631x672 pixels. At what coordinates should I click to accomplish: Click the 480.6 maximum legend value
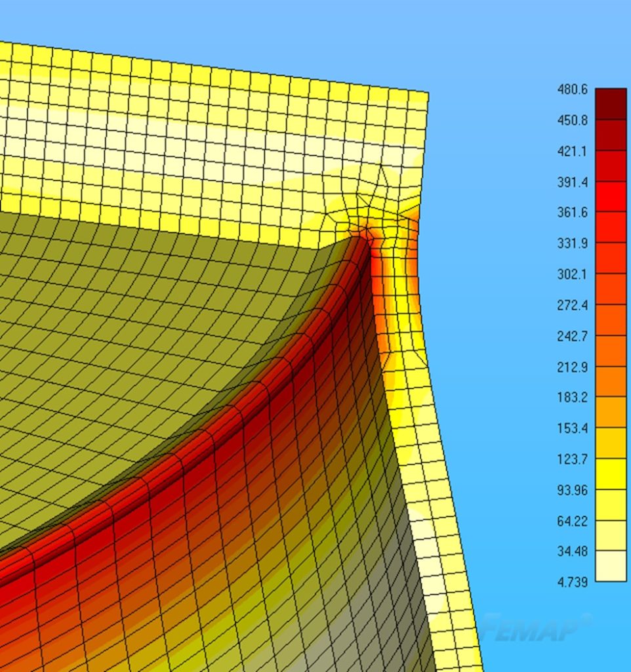[x=573, y=89]
